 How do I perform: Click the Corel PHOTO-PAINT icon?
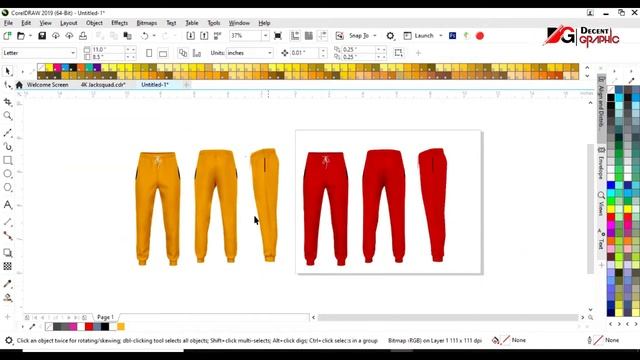point(452,36)
